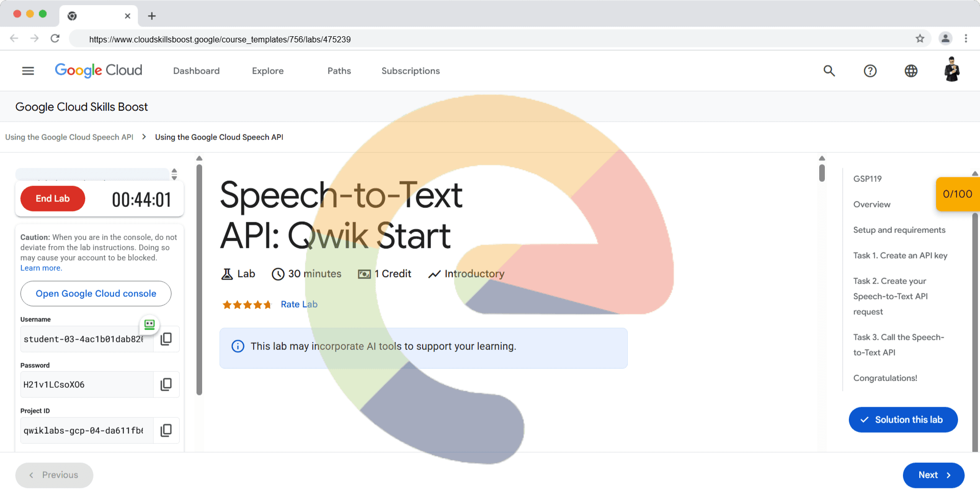Open the browser profile icon
The height and width of the screenshot is (498, 980).
[x=945, y=38]
